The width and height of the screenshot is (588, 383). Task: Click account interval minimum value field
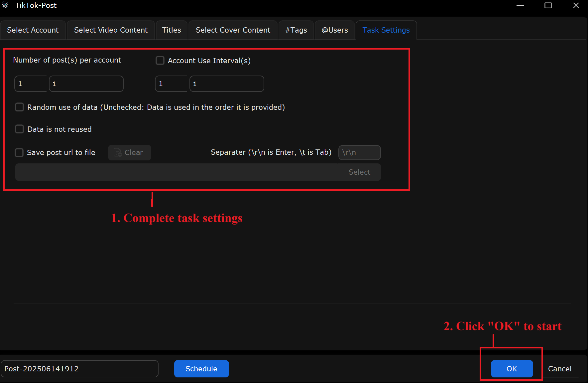click(x=171, y=84)
